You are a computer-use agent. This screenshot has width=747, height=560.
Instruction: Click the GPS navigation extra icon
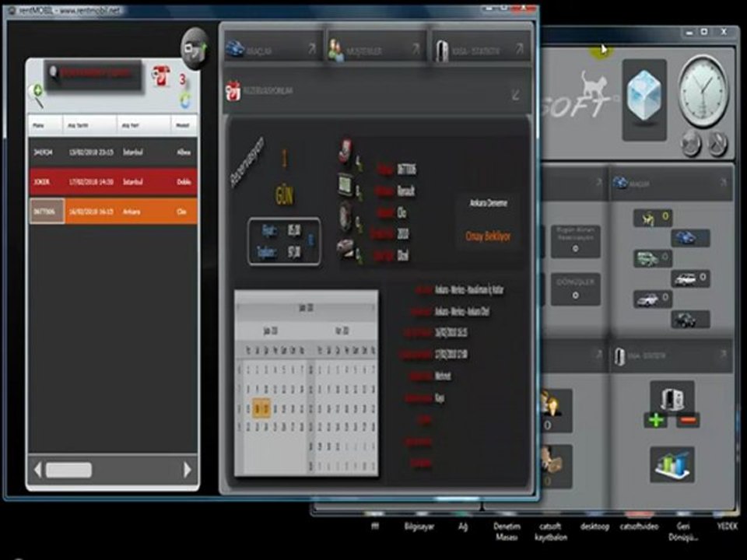[345, 185]
